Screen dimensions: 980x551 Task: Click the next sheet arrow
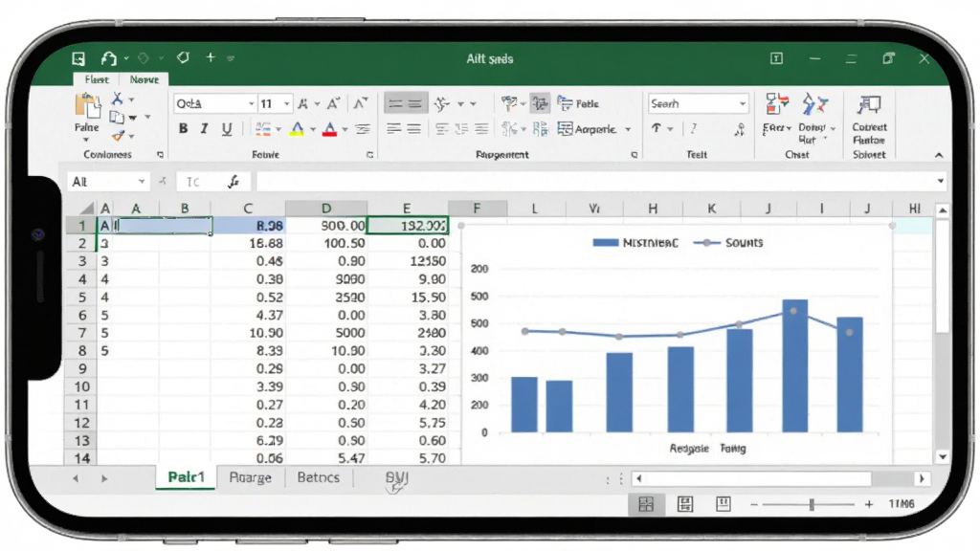pyautogui.click(x=104, y=478)
